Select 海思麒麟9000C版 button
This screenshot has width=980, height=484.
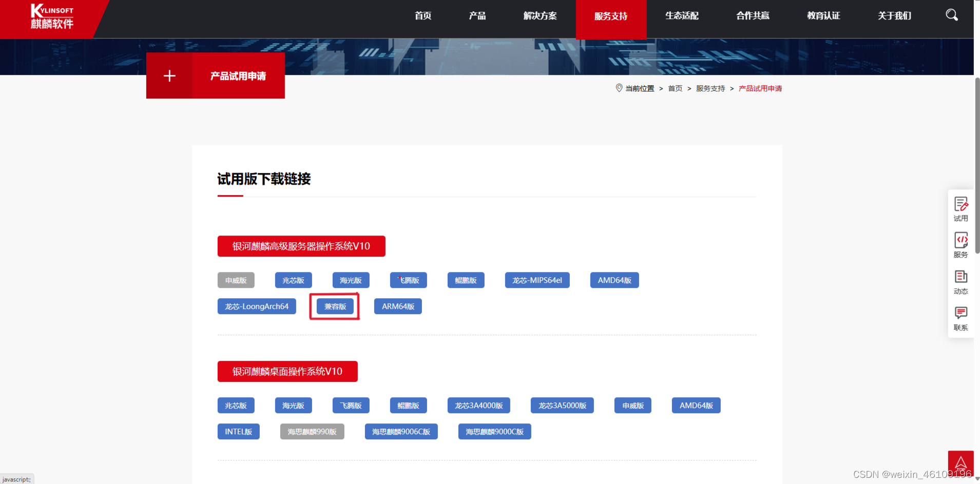pos(495,432)
